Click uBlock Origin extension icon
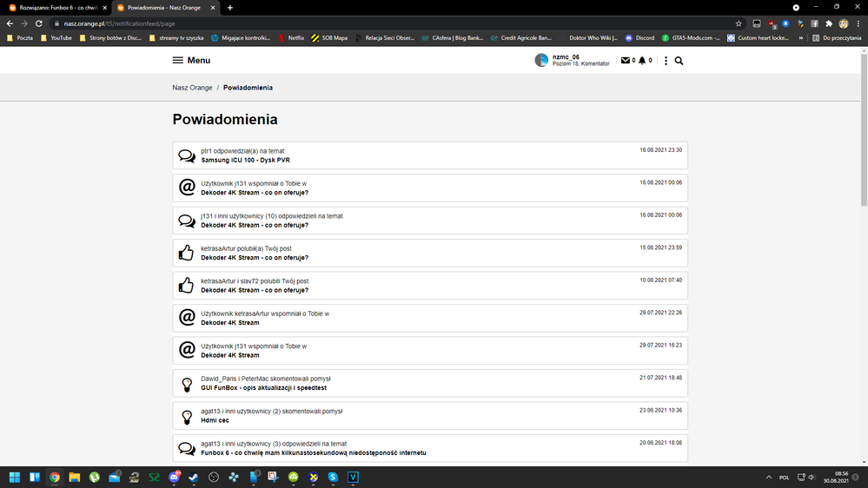 tap(772, 23)
